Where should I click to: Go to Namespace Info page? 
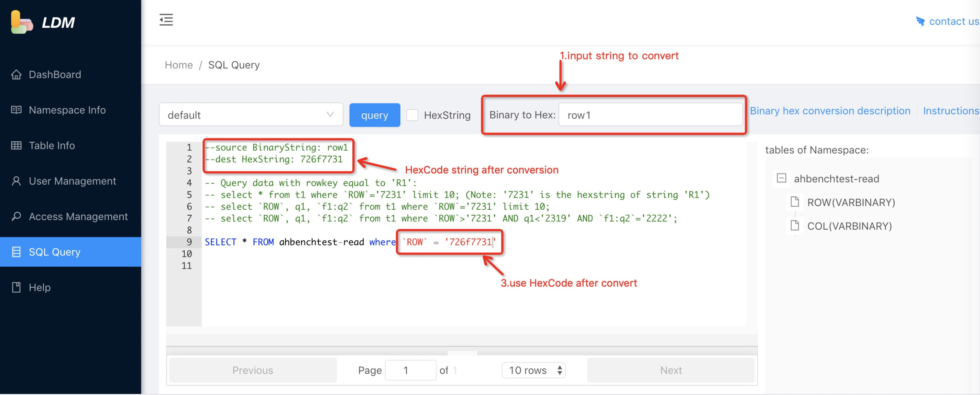click(70, 110)
